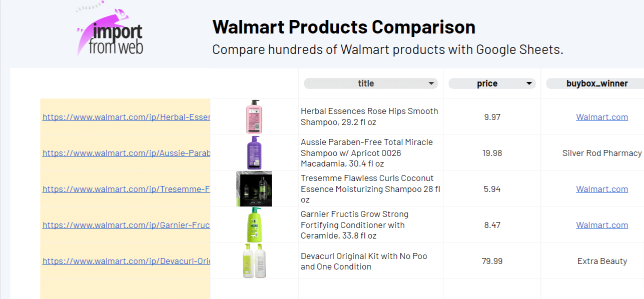This screenshot has height=299, width=644.
Task: Open the price column filter dropdown
Action: coord(529,84)
